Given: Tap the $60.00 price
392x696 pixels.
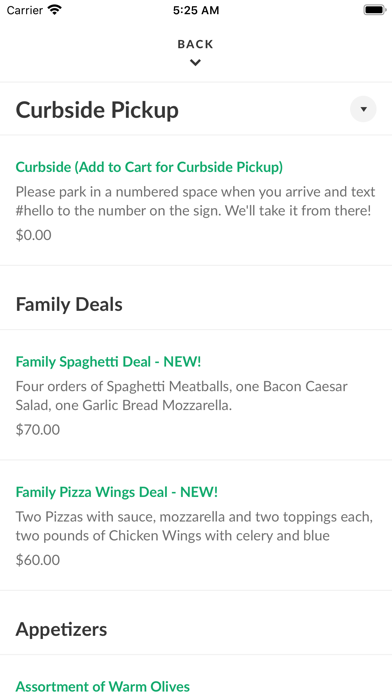Looking at the screenshot, I should tap(38, 560).
